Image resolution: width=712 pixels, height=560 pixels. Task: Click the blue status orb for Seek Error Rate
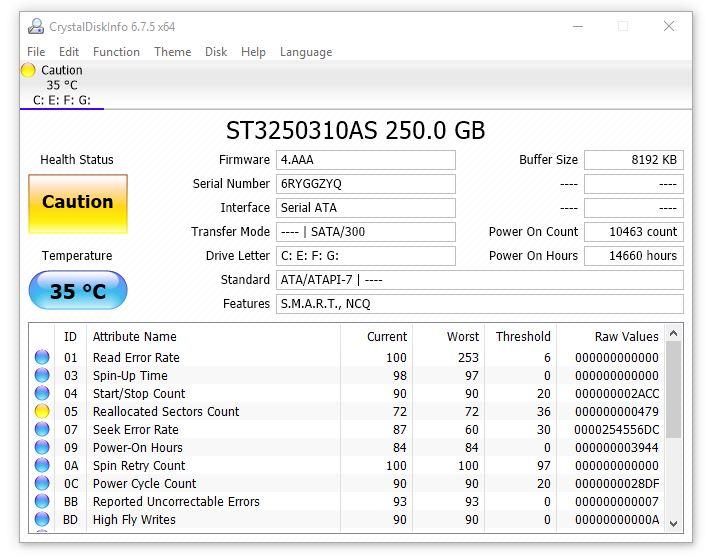point(42,429)
